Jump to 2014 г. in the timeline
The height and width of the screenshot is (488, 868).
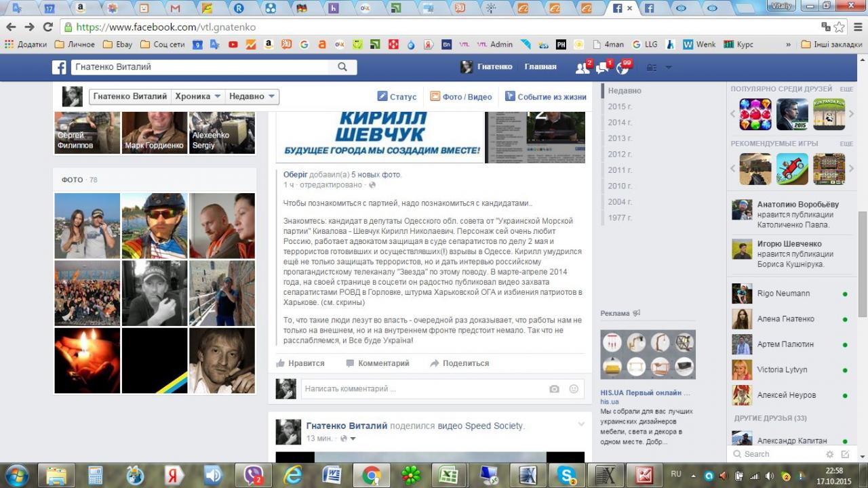click(620, 123)
